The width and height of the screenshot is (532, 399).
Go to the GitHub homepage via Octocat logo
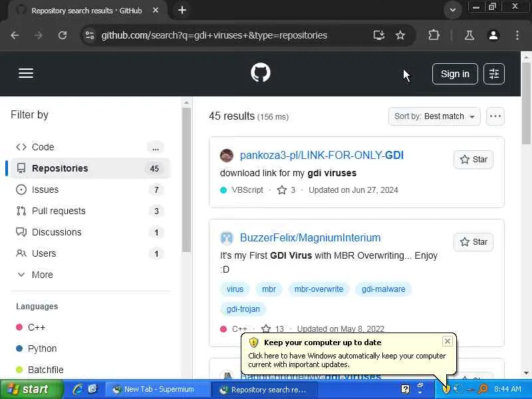click(261, 72)
